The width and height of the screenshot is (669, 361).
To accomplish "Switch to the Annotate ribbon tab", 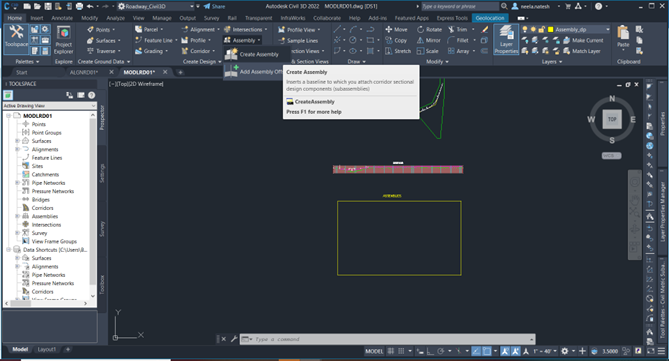I will click(62, 18).
